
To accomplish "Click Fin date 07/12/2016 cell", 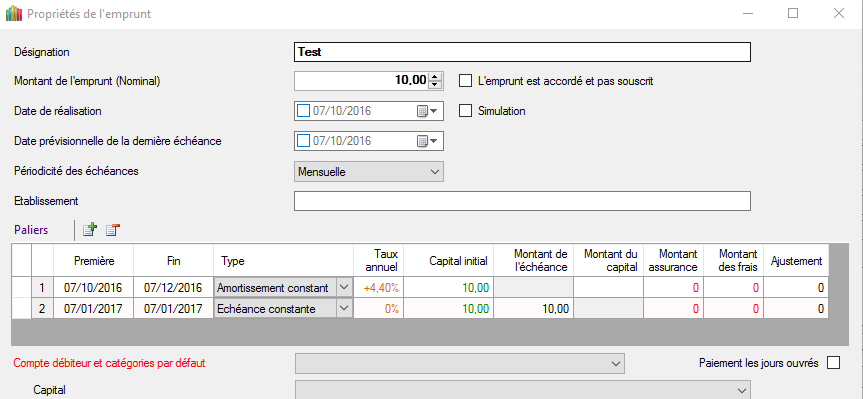I will (x=173, y=287).
